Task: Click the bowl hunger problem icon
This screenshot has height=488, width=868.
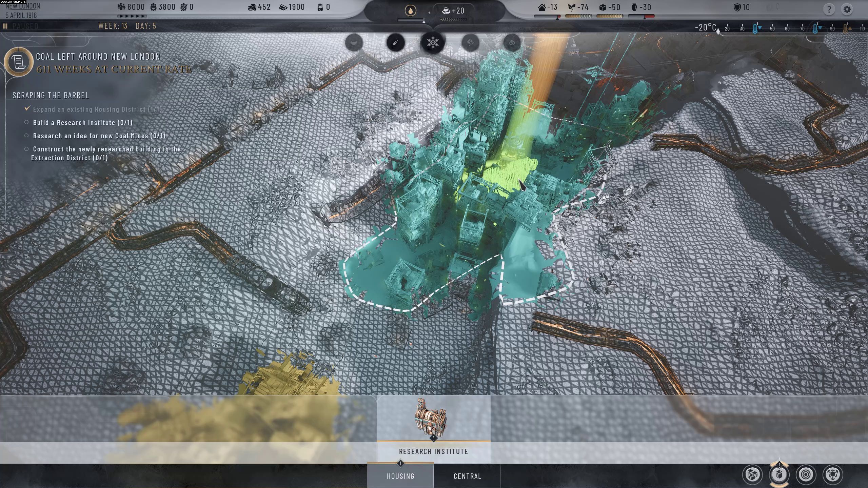Action: (354, 43)
